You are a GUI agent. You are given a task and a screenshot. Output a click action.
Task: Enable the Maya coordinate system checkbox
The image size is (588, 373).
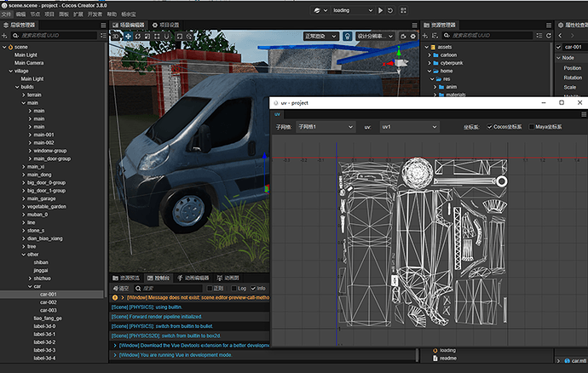(x=530, y=127)
